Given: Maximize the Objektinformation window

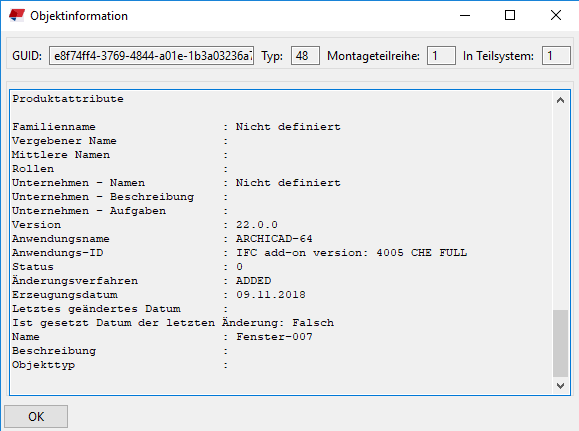Looking at the screenshot, I should 510,16.
